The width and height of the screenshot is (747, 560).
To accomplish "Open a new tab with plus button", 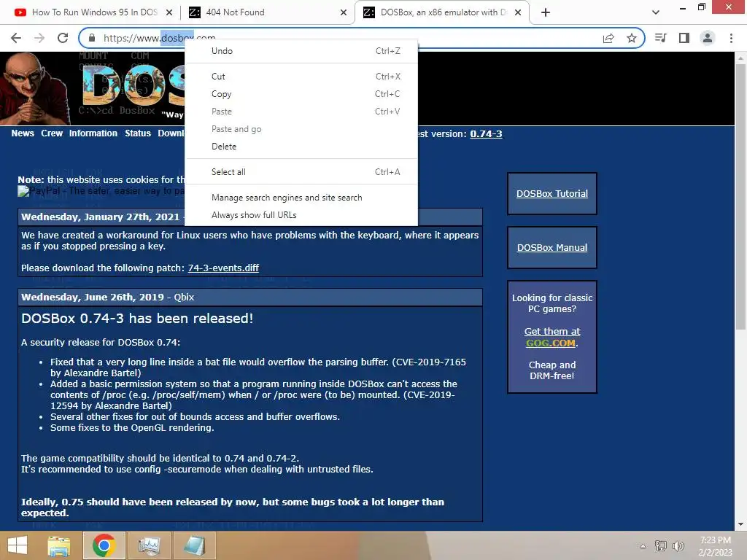I will (x=546, y=12).
